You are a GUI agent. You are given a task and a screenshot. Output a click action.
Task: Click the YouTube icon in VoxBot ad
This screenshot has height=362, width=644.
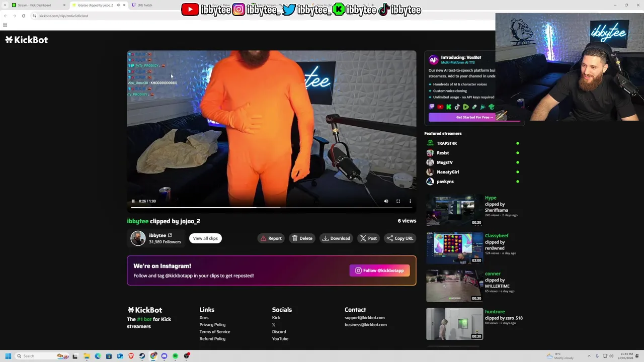[x=440, y=107]
